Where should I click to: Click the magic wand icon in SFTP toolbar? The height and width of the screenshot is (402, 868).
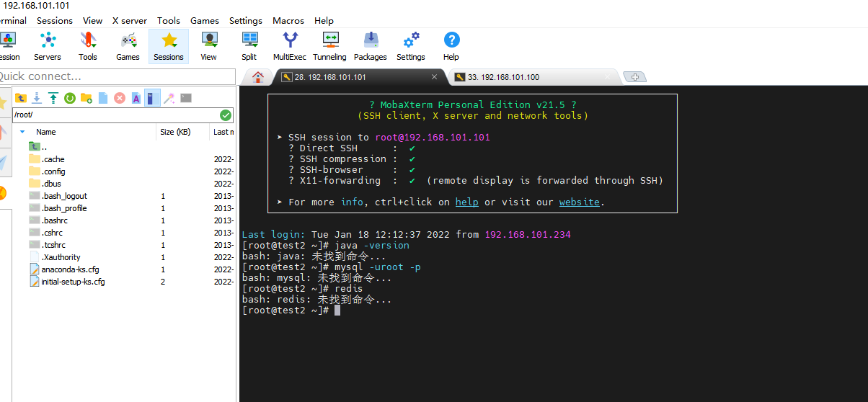(169, 98)
